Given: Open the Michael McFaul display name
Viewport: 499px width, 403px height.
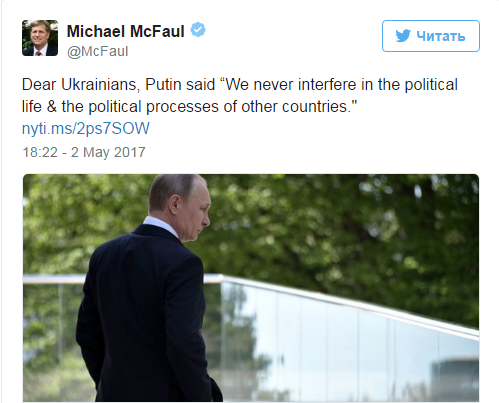Looking at the screenshot, I should 125,31.
